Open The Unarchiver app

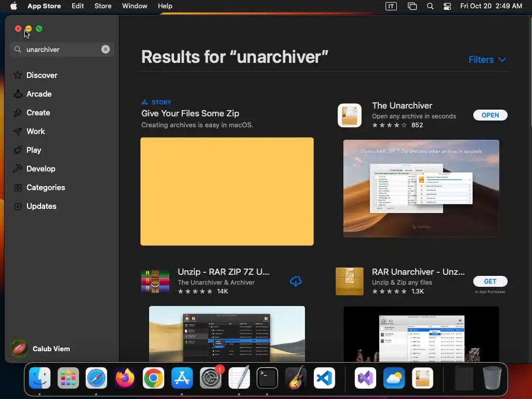pos(490,115)
